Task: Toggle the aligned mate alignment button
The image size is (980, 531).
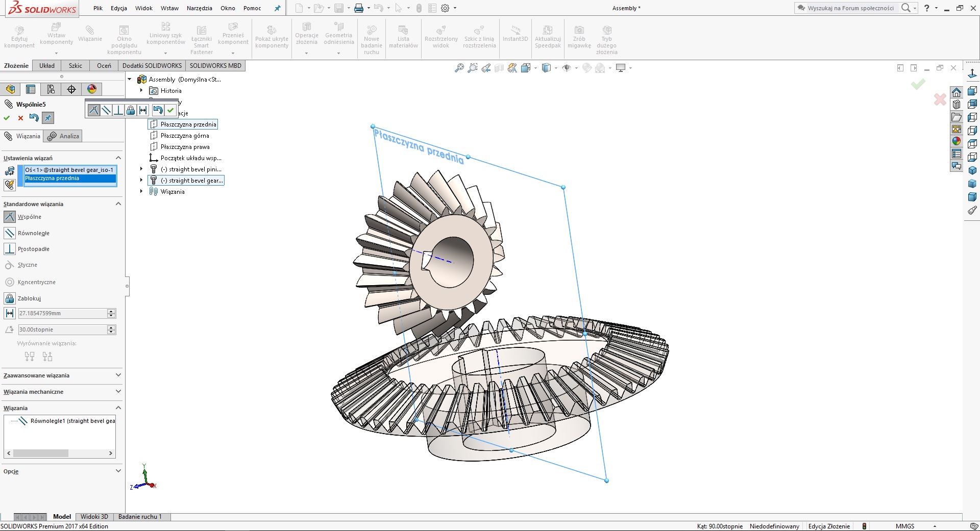Action: pos(30,356)
